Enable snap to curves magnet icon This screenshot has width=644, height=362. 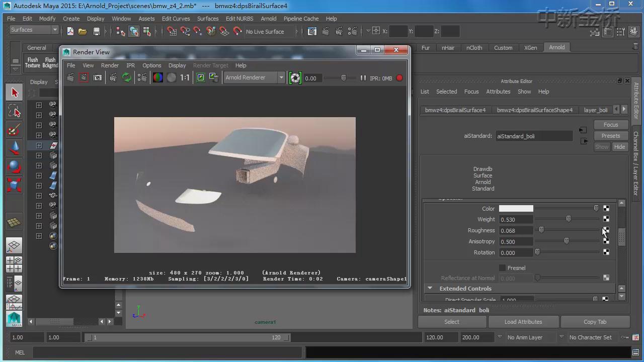coord(185,31)
